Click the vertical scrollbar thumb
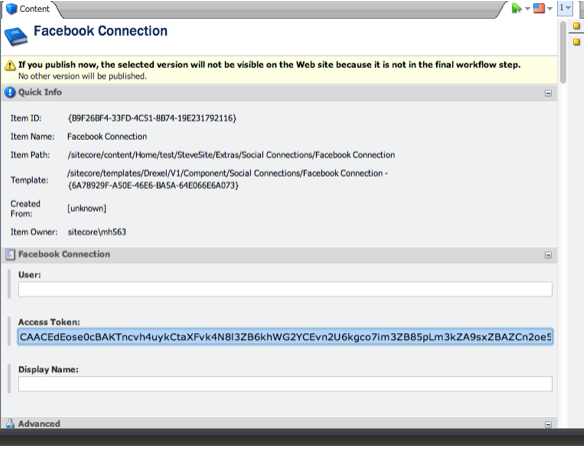The height and width of the screenshot is (449, 587). pyautogui.click(x=563, y=52)
